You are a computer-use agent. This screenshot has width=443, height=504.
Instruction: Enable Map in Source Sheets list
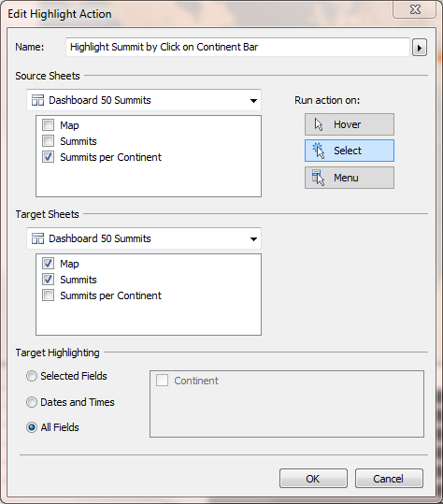(x=49, y=124)
